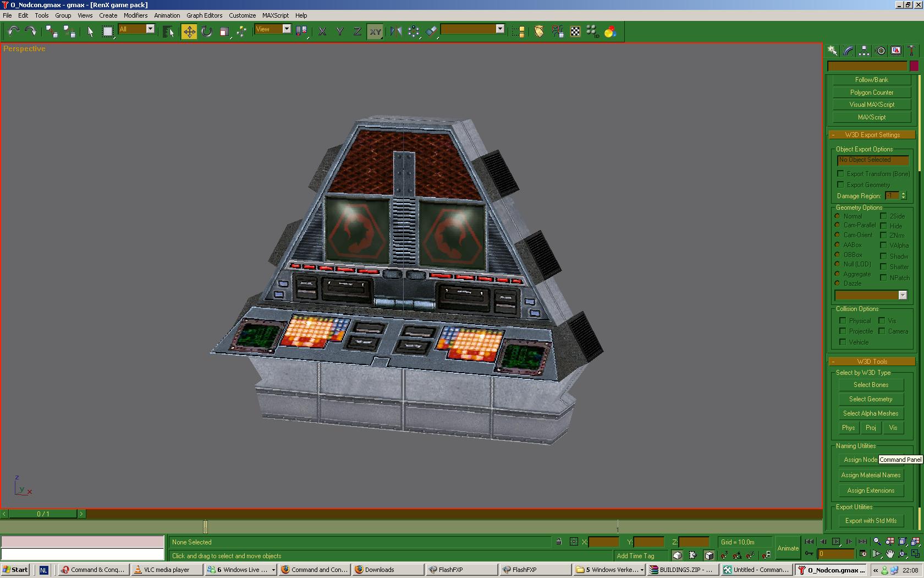Select the Pan hand viewport tool
This screenshot has width=924, height=578.
[889, 554]
